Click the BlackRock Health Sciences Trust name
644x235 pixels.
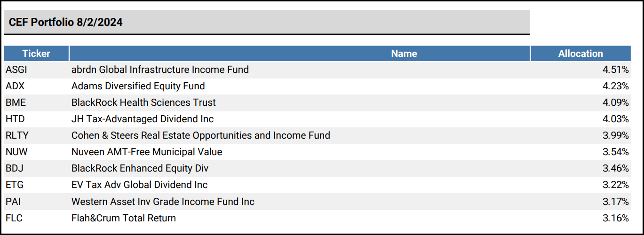(143, 103)
